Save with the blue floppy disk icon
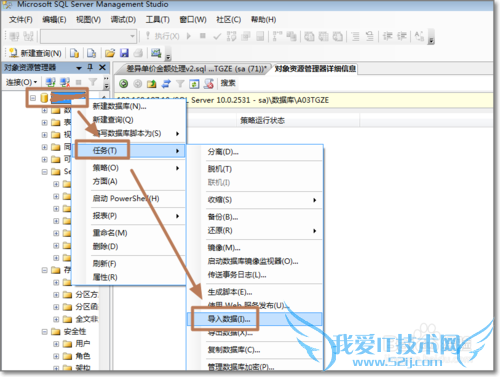The height and width of the screenshot is (377, 500). tap(124, 53)
